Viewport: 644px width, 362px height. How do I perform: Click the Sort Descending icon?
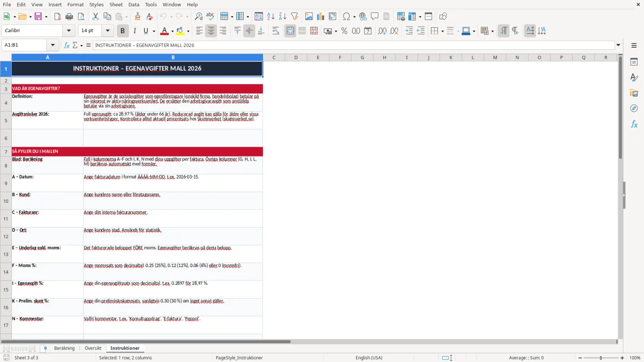click(283, 17)
